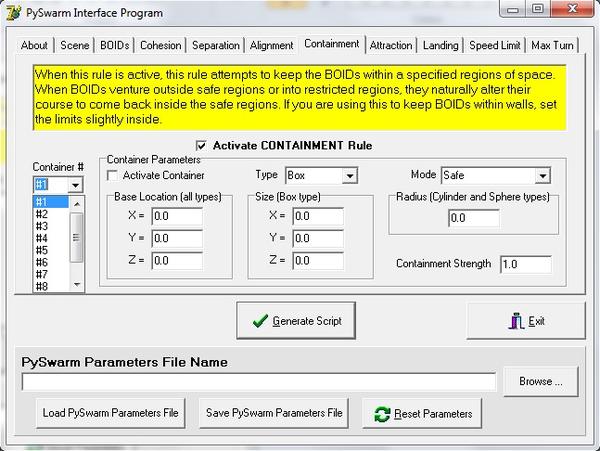Show the Speed Limit tab
Screen dimensions: 600x451
(495, 46)
